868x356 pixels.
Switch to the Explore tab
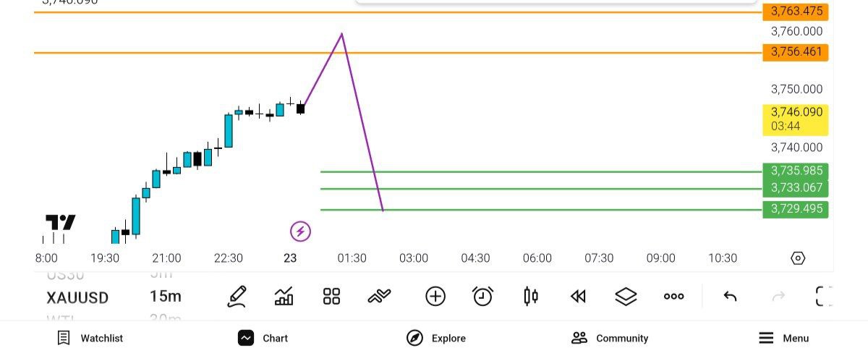pos(436,338)
